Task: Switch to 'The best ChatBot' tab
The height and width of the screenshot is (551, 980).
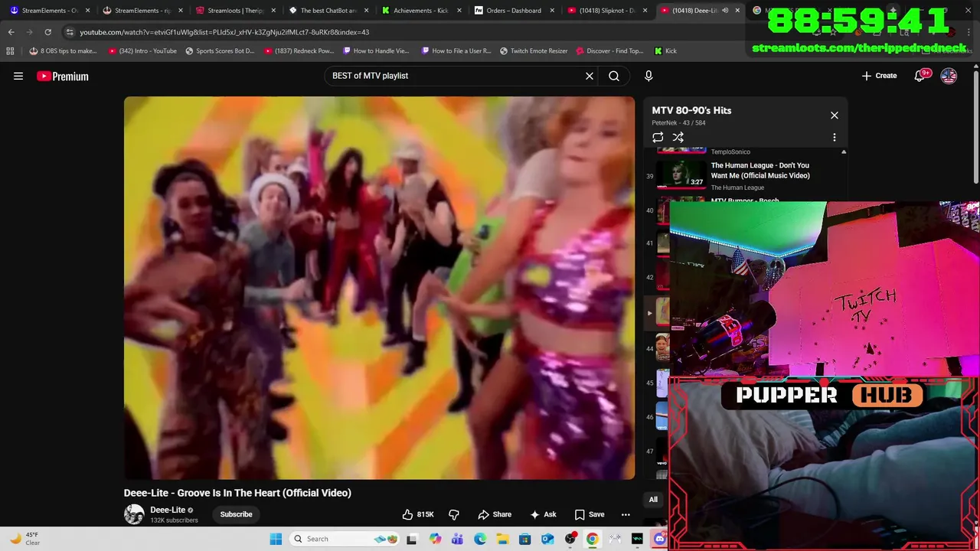Action: 329,11
